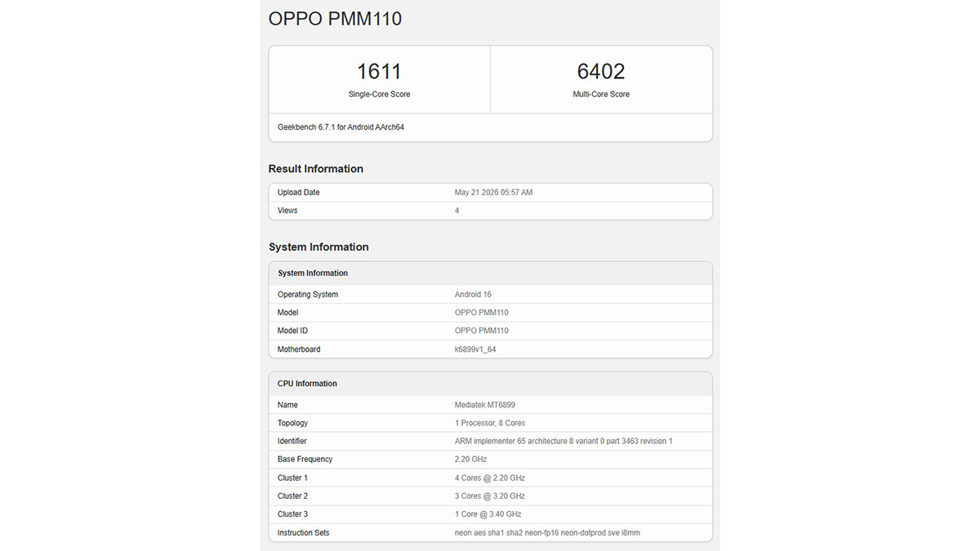This screenshot has height=551, width=980.
Task: Click the Views label
Action: [x=287, y=211]
